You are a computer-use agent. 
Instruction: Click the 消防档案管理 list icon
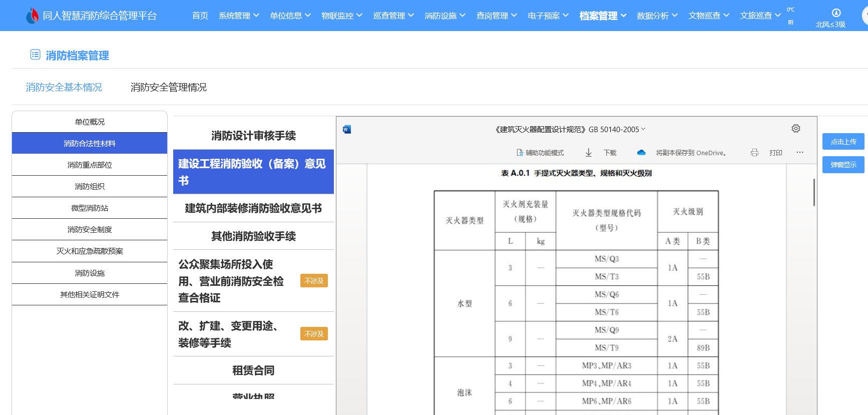click(35, 55)
